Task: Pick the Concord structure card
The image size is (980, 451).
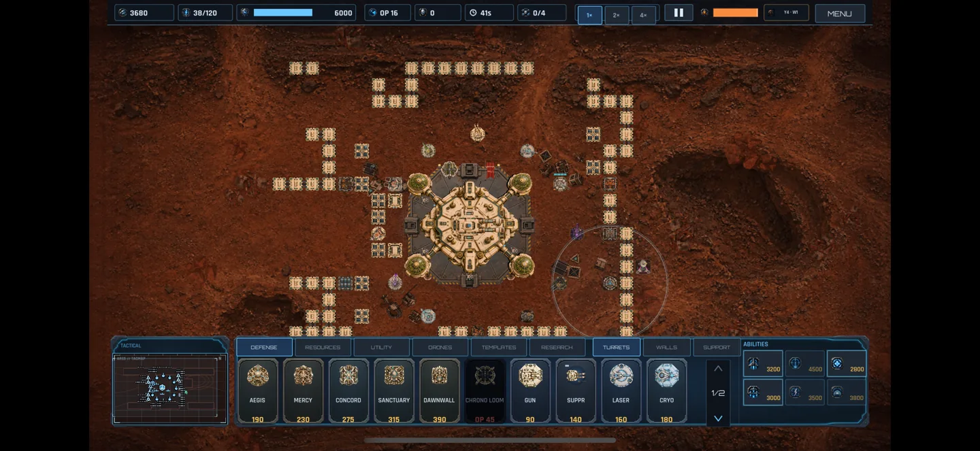Action: pyautogui.click(x=348, y=391)
